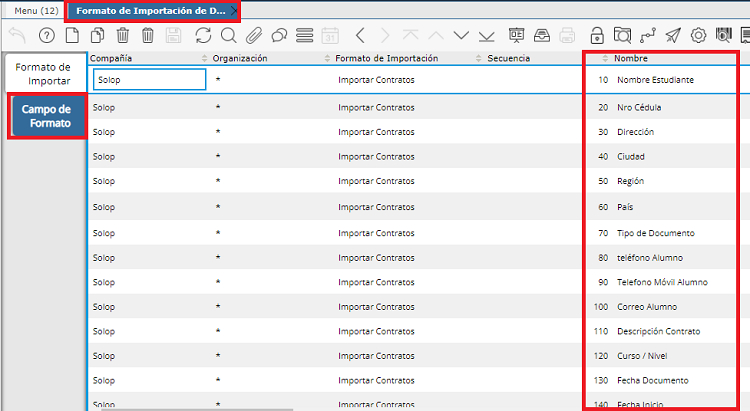Viewport: 750px width, 411px height.
Task: Click the paperclip attachment icon
Action: pos(254,36)
